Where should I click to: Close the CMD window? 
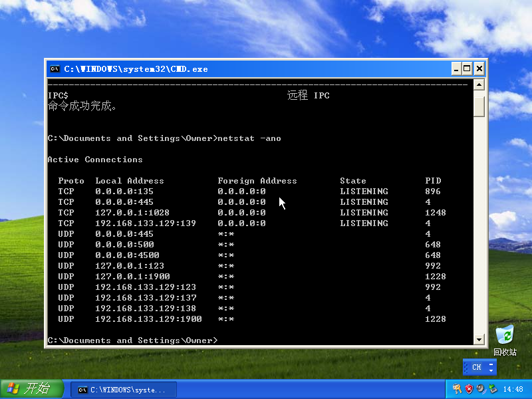[x=479, y=69]
